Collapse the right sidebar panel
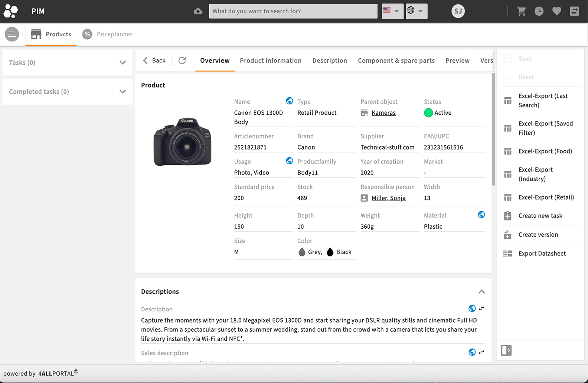The width and height of the screenshot is (588, 383). click(506, 350)
